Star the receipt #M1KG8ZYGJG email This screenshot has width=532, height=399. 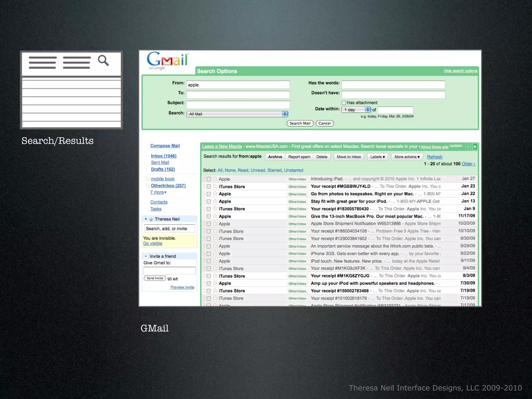(215, 276)
